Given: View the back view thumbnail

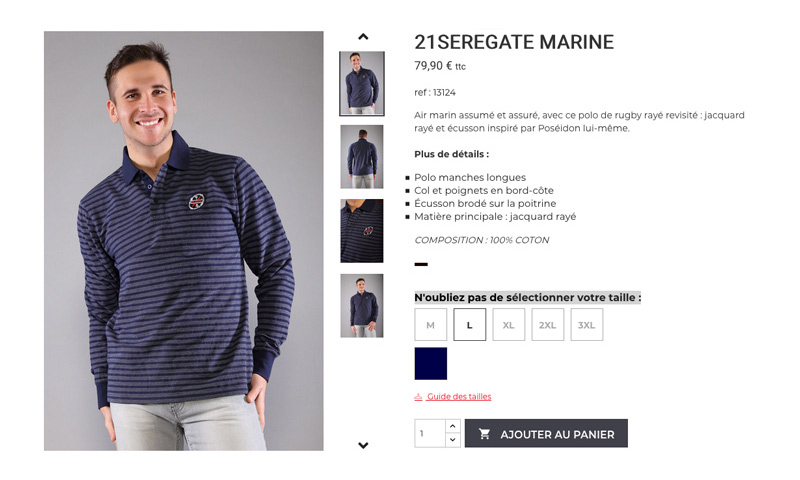Looking at the screenshot, I should pyautogui.click(x=362, y=157).
